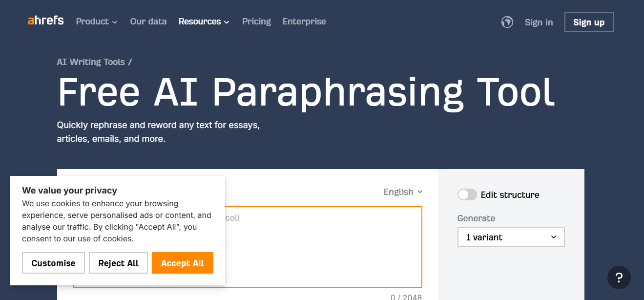This screenshot has width=644, height=300.
Task: Expand the Resources menu
Action: pos(204,21)
